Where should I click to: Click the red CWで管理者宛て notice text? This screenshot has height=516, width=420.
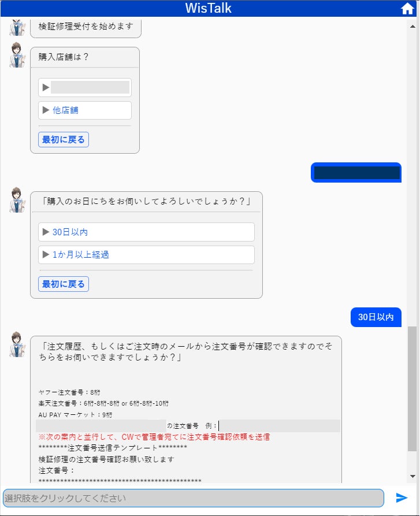click(154, 437)
